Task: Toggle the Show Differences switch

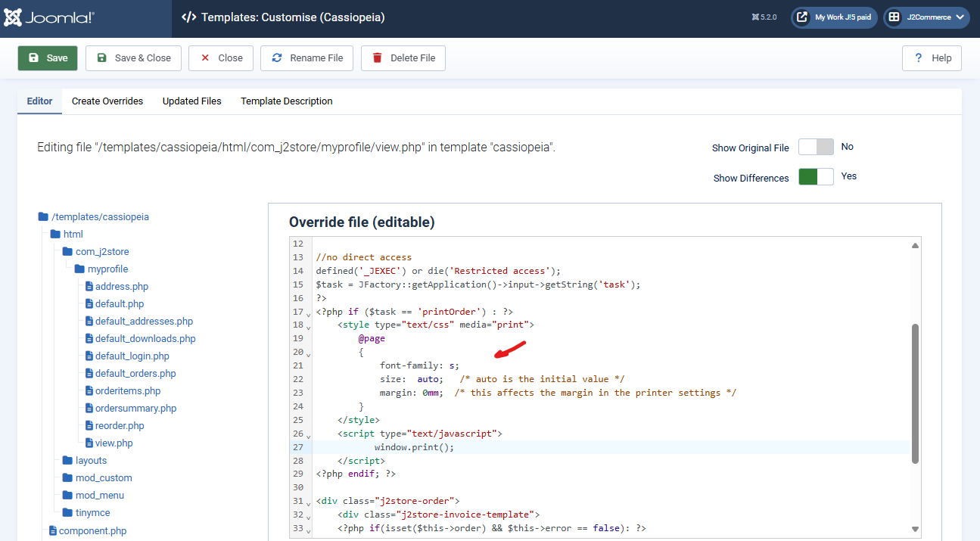Action: pyautogui.click(x=816, y=176)
